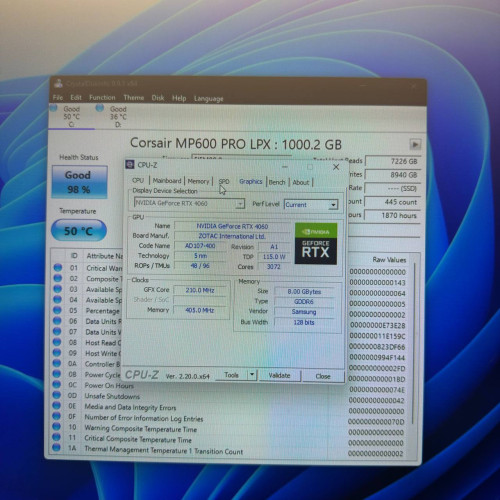This screenshot has height=500, width=500.
Task: Switch to the Memory tab in CPU-Z
Action: pos(198,181)
